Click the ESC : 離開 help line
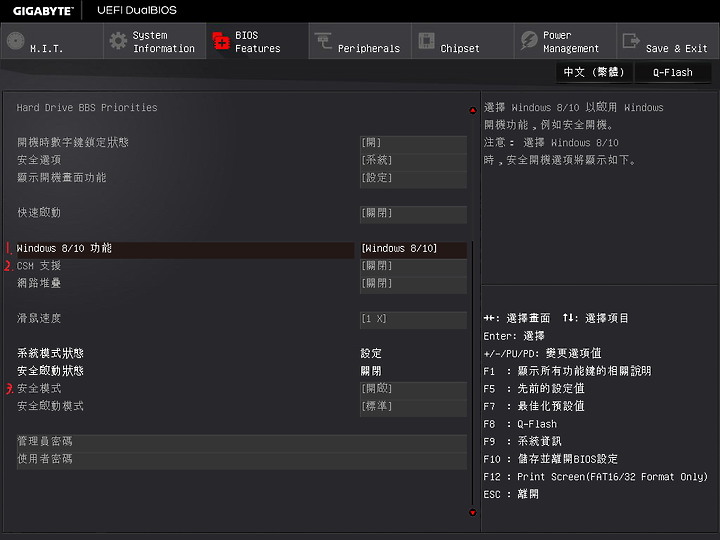The image size is (720, 540). [511, 495]
